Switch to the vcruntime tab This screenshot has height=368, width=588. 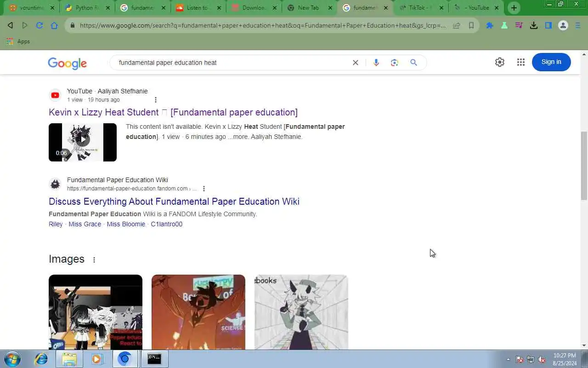[x=31, y=8]
